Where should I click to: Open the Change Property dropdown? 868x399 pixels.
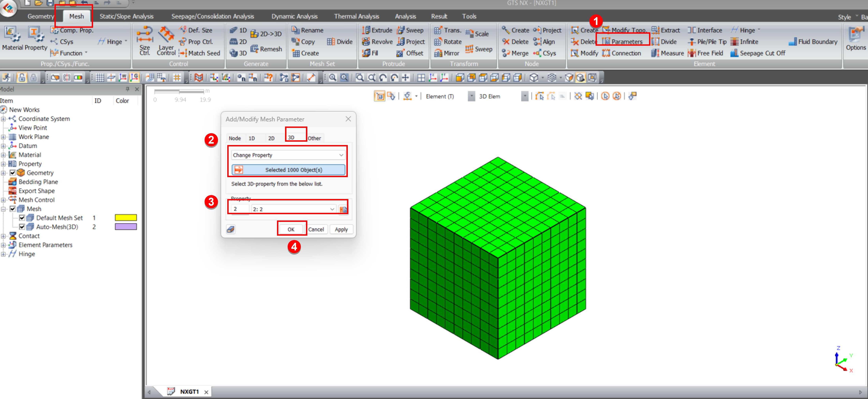pyautogui.click(x=288, y=155)
